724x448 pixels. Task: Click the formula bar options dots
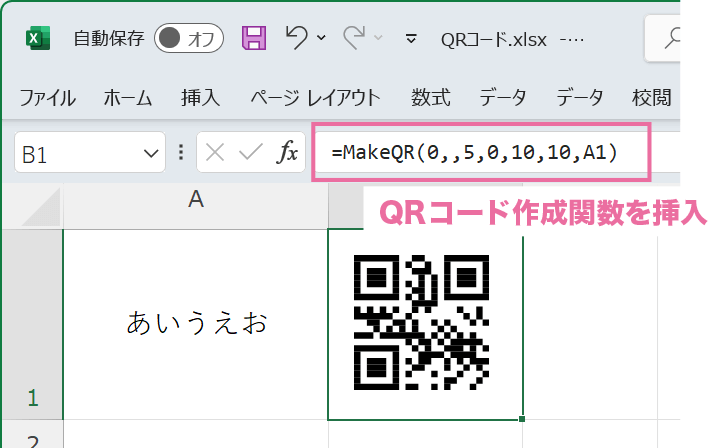pyautogui.click(x=181, y=152)
